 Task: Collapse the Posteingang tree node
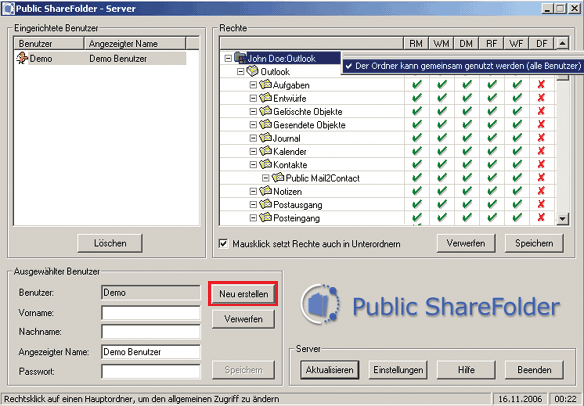coord(253,218)
